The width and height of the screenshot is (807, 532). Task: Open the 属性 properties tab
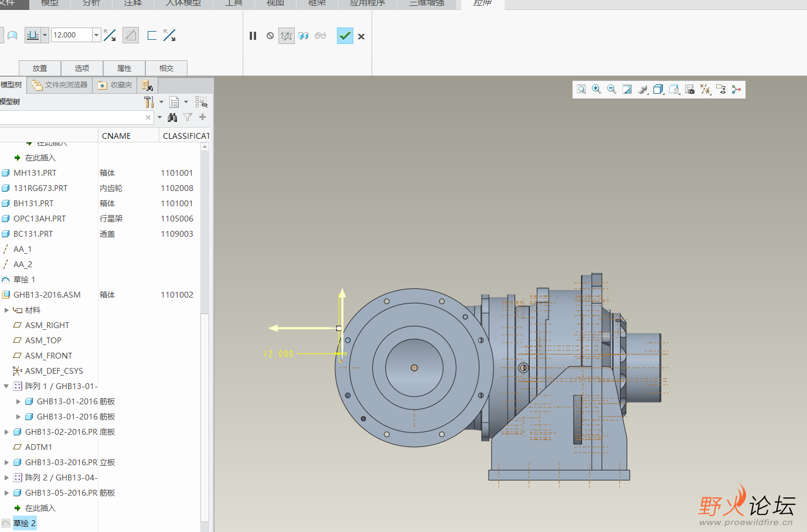124,68
